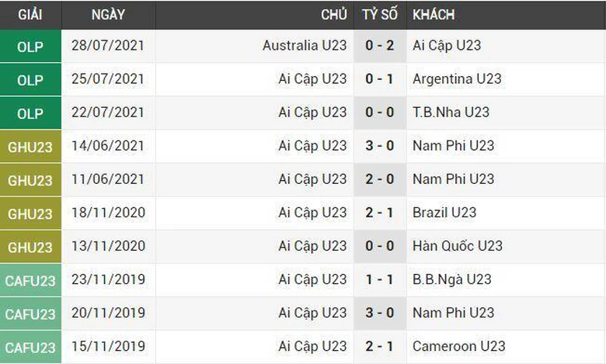This screenshot has width=606, height=364.
Task: Select the date 22/07/2021
Action: [x=107, y=112]
